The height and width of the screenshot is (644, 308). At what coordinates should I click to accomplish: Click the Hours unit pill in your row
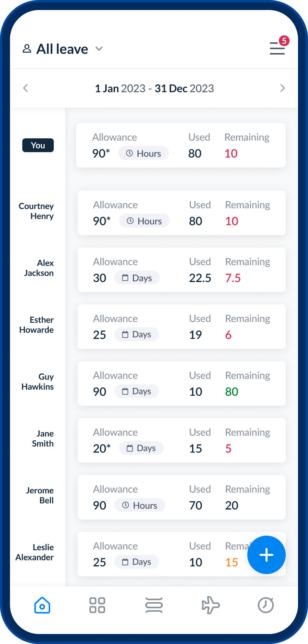pos(144,153)
